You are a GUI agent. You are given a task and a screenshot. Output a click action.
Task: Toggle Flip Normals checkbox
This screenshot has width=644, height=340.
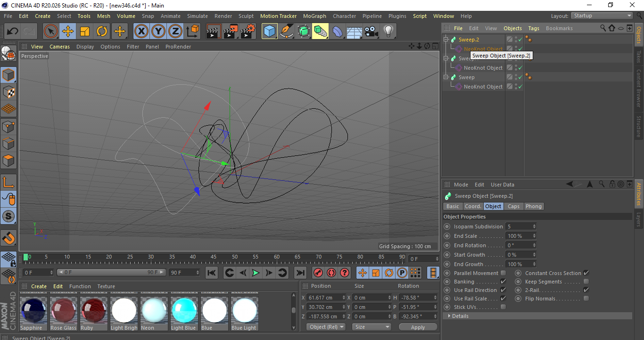(586, 299)
